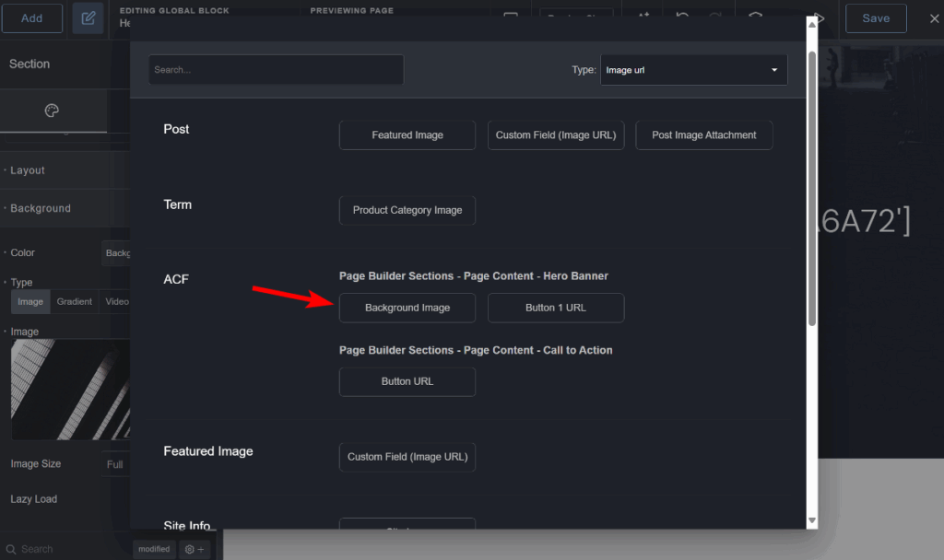Screen dimensions: 944x560
Task: Open the style palette tab icon
Action: (52, 111)
